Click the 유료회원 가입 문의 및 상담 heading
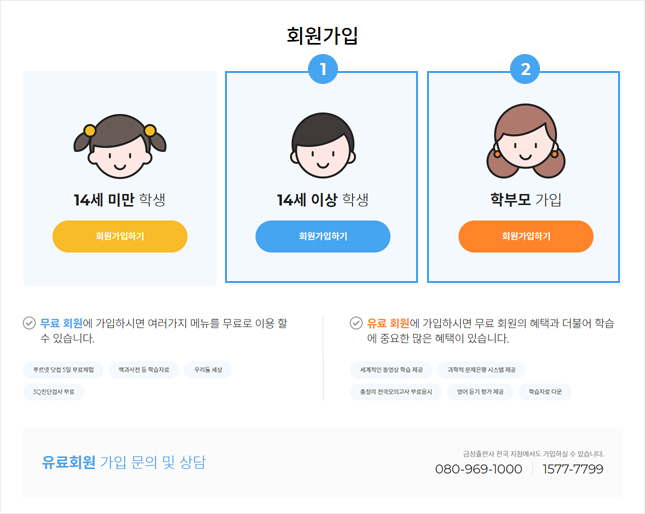Viewport: 645px width, 514px height. [123, 462]
